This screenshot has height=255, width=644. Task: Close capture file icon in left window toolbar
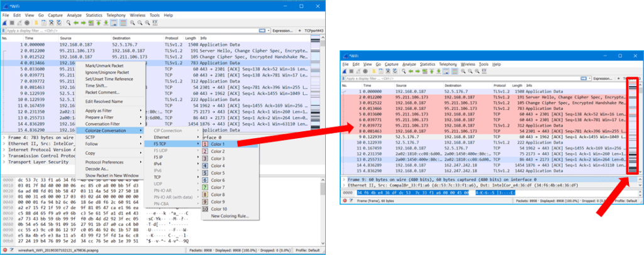[52, 23]
